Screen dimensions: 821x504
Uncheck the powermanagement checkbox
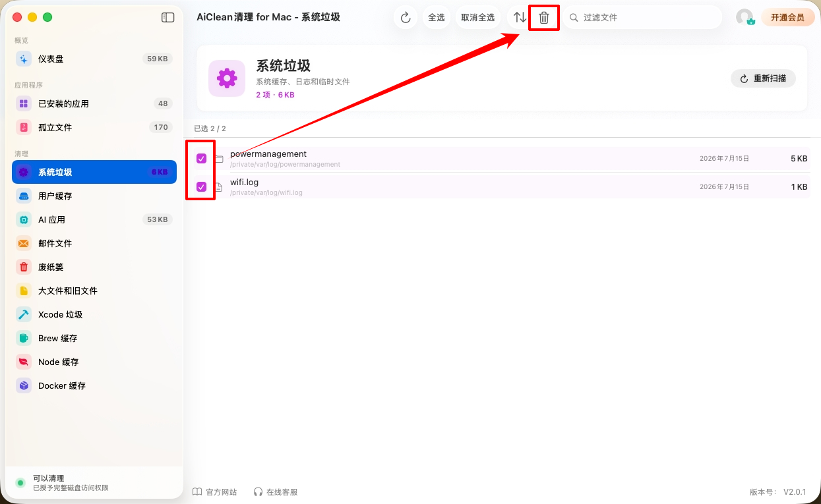(x=202, y=158)
